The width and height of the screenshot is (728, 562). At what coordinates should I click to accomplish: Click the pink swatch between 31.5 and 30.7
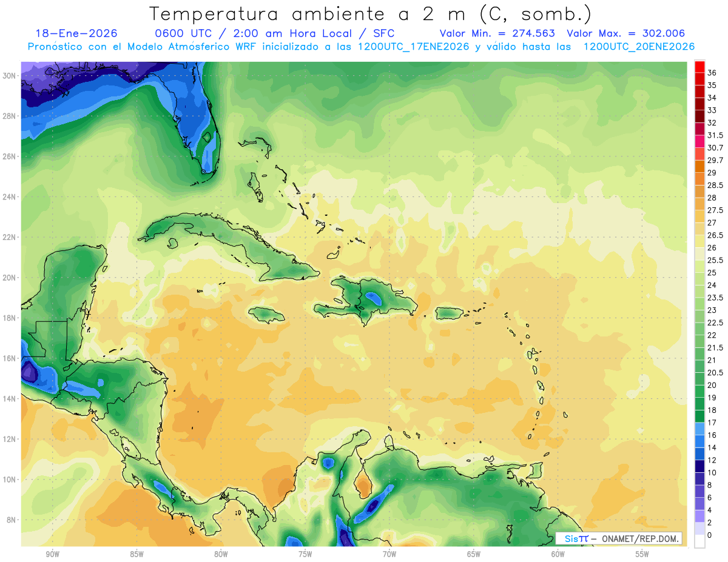pyautogui.click(x=699, y=141)
